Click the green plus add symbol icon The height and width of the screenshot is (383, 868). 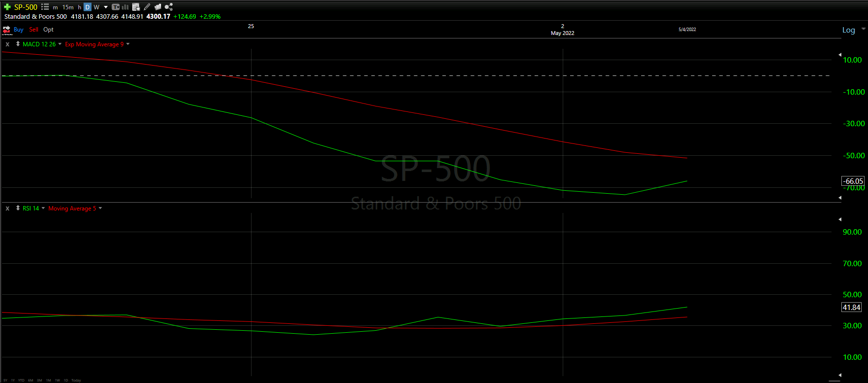tap(7, 7)
